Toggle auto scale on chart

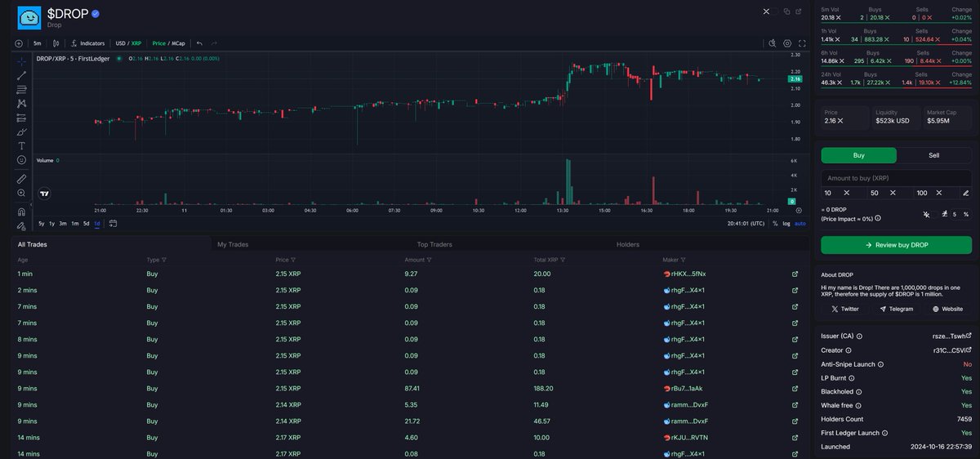pos(800,224)
